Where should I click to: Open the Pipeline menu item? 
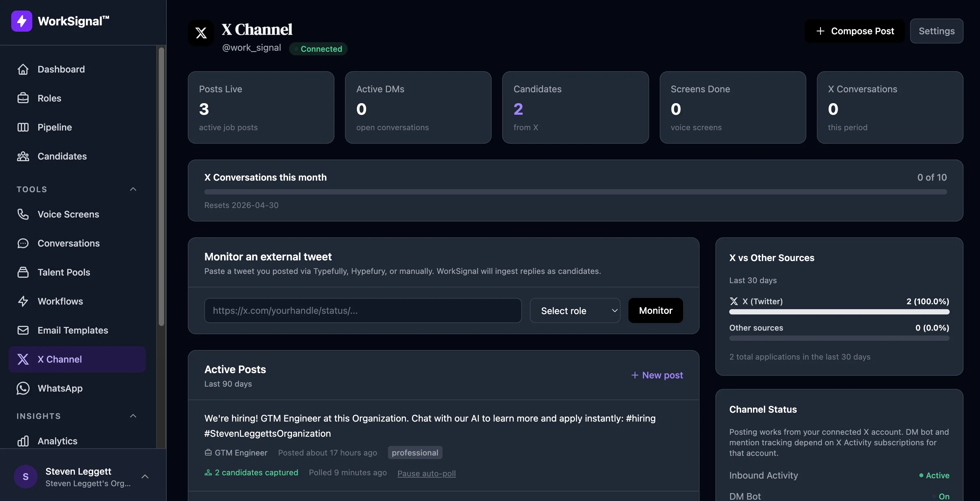coord(77,127)
